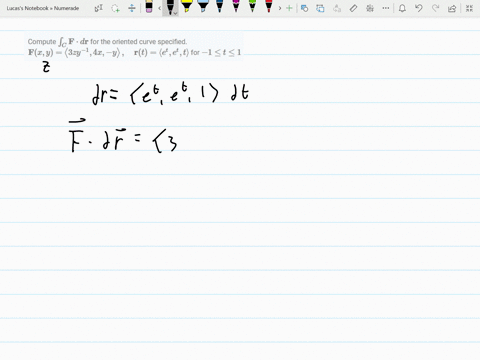Show previous pens with left chevron
480x360 pixels.
pos(159,8)
